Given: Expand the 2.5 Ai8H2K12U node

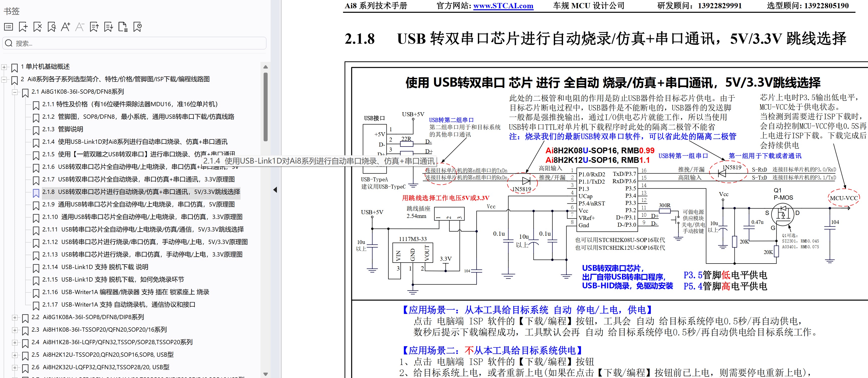Looking at the screenshot, I should click(x=15, y=355).
